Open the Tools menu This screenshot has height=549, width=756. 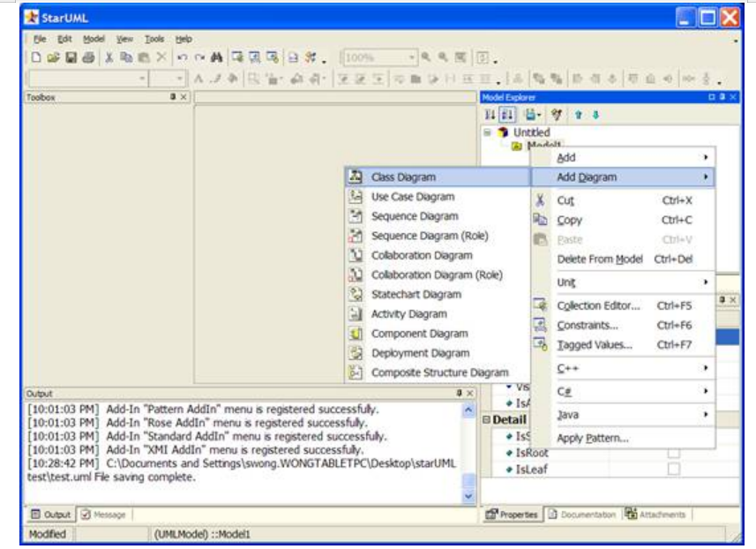pos(154,39)
